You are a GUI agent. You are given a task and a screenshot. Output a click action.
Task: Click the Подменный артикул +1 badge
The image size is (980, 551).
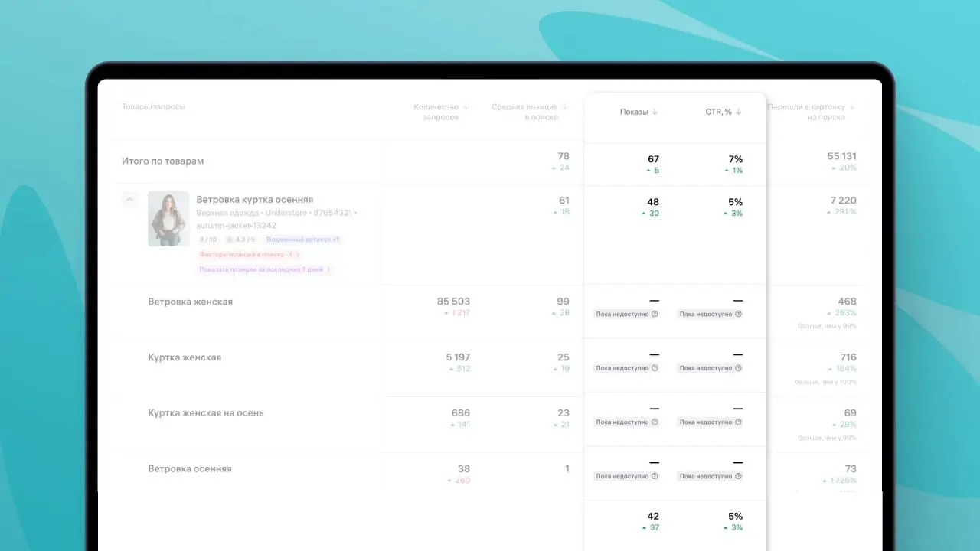[x=303, y=240]
